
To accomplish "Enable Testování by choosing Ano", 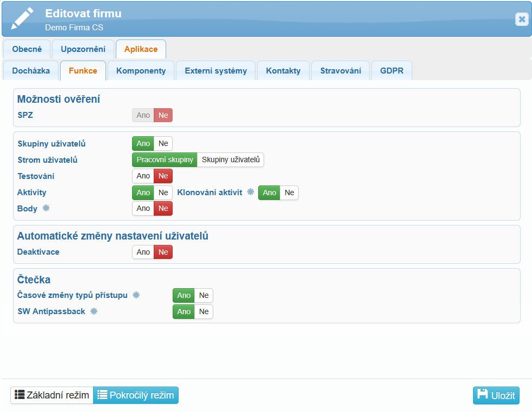I will pos(143,176).
